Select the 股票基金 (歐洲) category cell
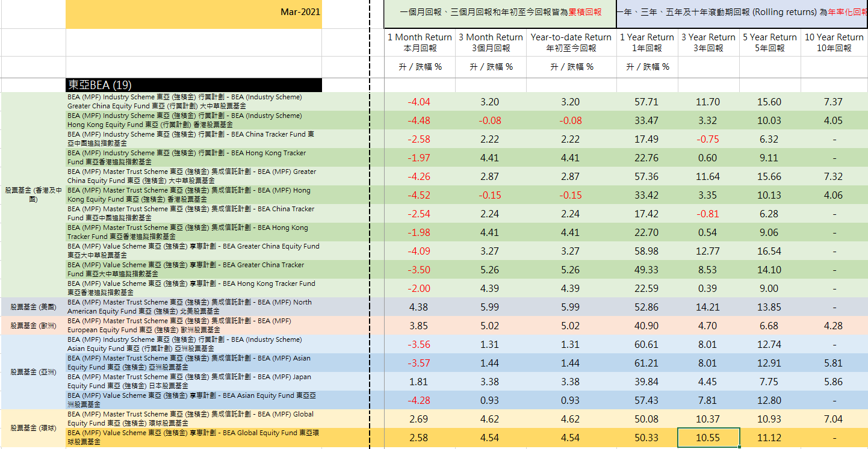This screenshot has height=449, width=868. [x=33, y=326]
